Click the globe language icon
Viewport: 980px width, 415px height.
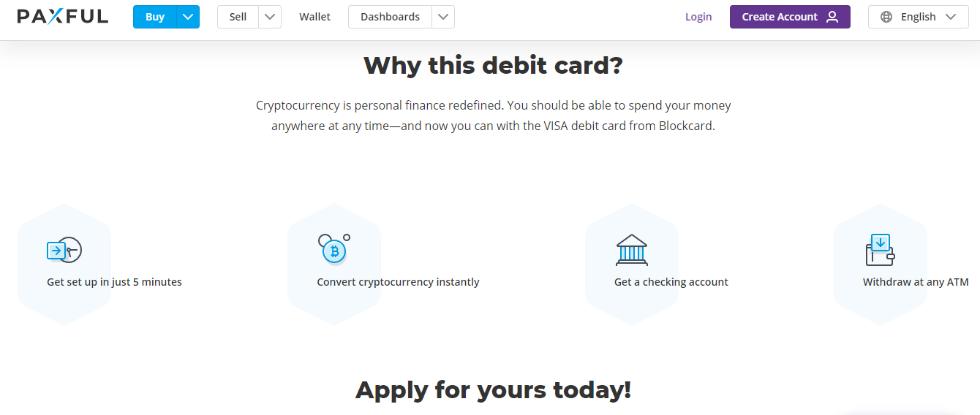[886, 17]
